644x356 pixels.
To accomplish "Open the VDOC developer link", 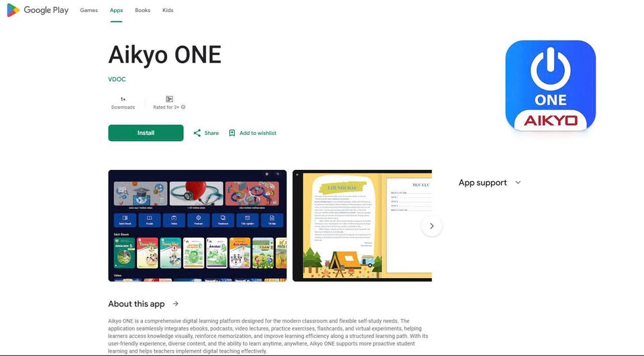I will point(117,79).
